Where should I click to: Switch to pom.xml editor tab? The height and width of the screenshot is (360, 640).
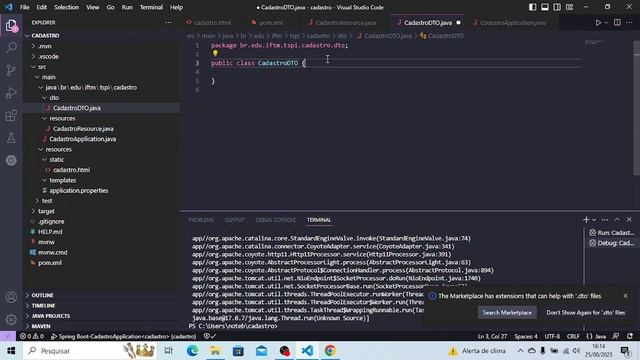(x=271, y=23)
